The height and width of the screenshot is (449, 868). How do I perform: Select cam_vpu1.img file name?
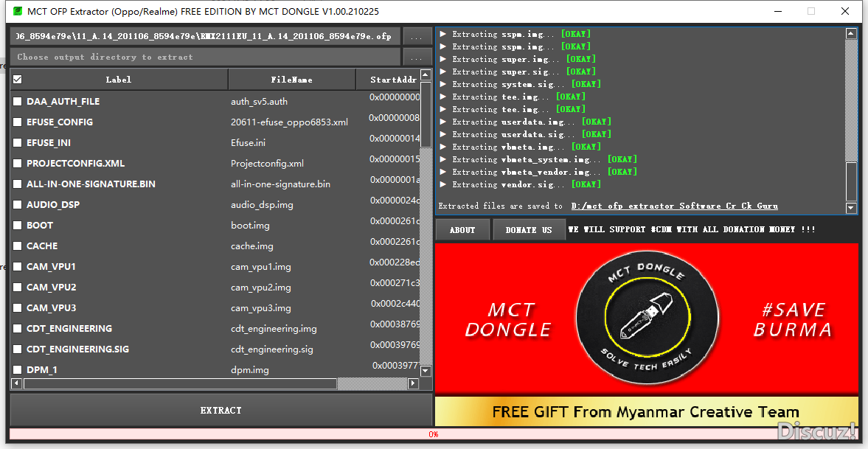(x=261, y=267)
